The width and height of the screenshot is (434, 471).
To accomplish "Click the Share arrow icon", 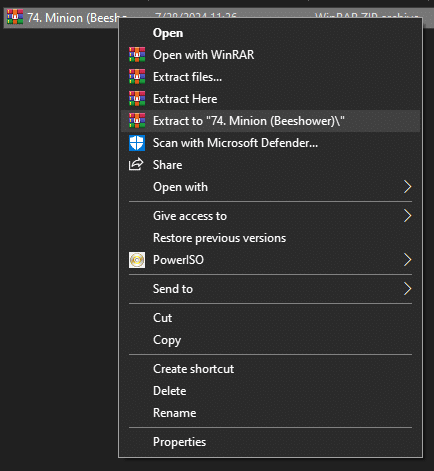I will click(136, 165).
